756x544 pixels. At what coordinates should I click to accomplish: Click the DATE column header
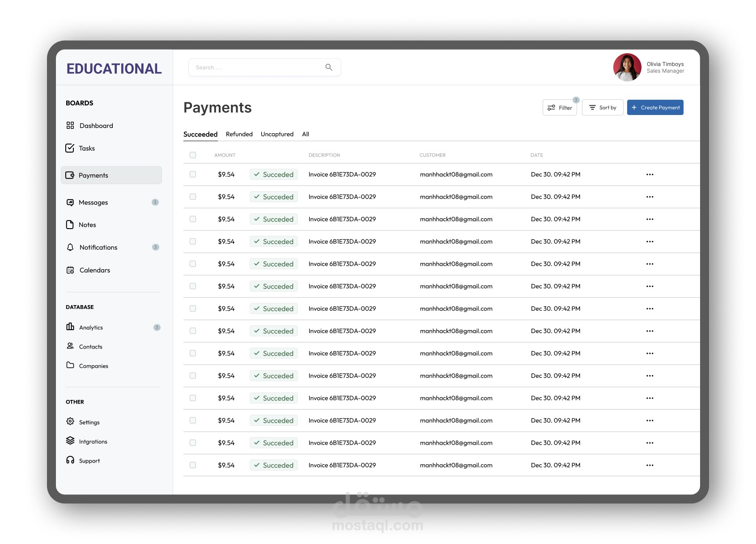[x=537, y=155]
